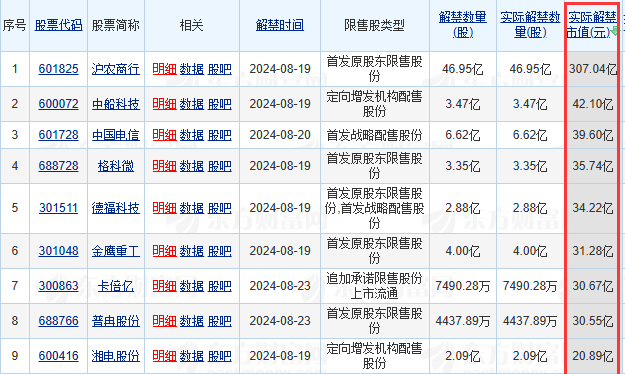Open 股吧 link for 普冉股份
This screenshot has width=625, height=374.
click(220, 321)
